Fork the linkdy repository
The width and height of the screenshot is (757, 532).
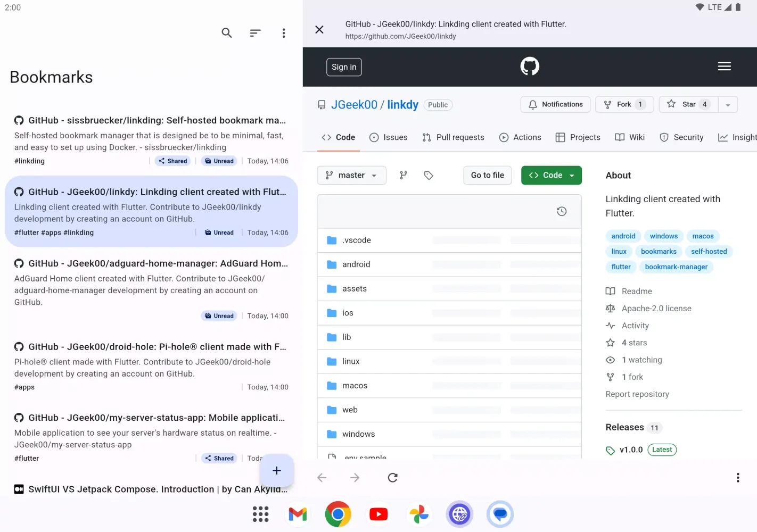[624, 104]
